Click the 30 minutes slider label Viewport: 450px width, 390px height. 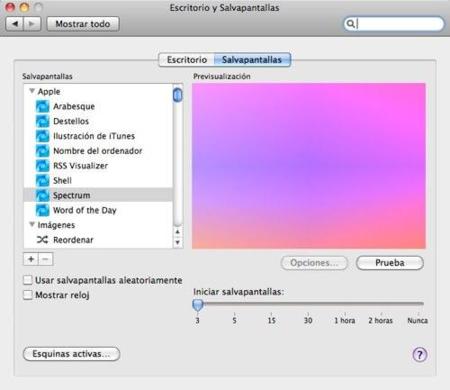coord(308,320)
